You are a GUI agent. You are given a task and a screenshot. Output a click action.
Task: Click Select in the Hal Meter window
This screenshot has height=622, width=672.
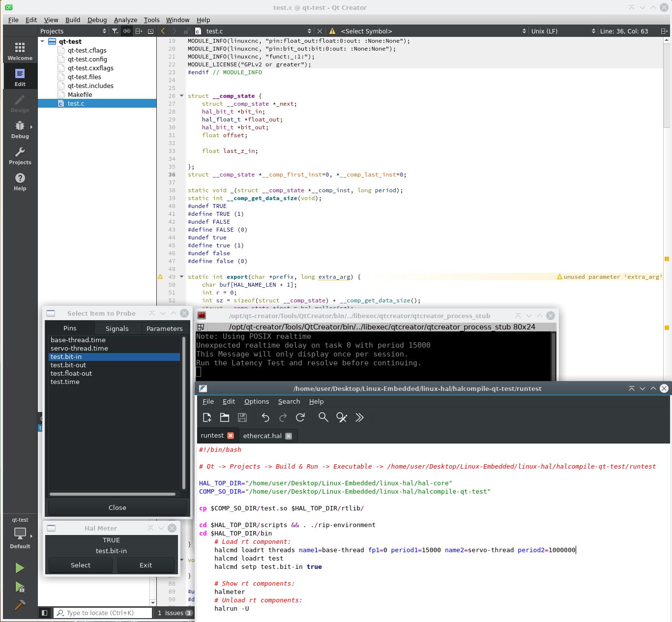tap(81, 565)
